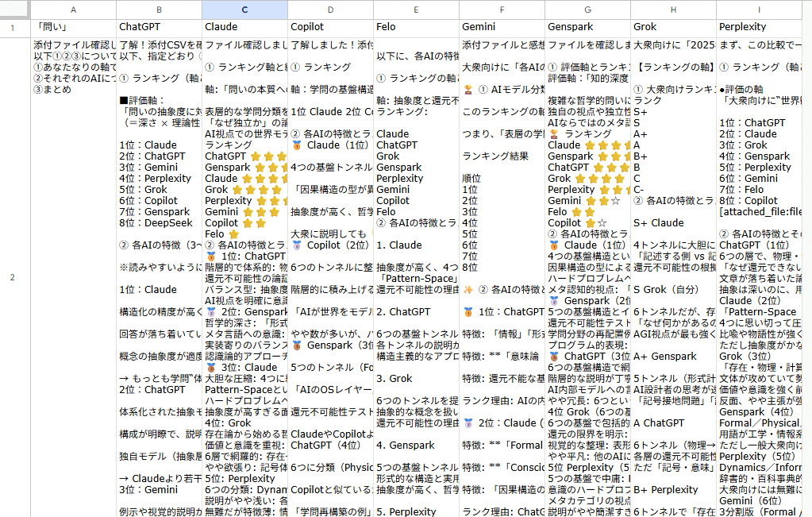Click Genspark response cell starting ファイルを確認しま
This screenshot has height=517, width=812.
(x=587, y=277)
